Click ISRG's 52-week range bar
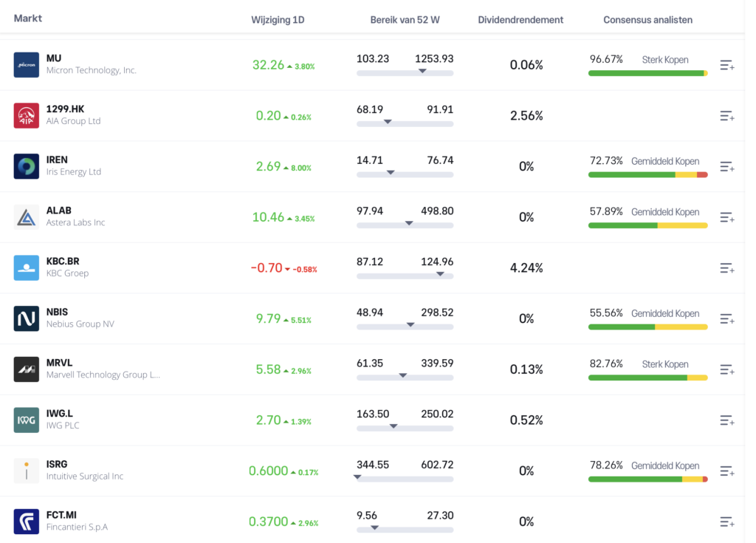Viewport: 756px width, 543px height. coord(405,478)
